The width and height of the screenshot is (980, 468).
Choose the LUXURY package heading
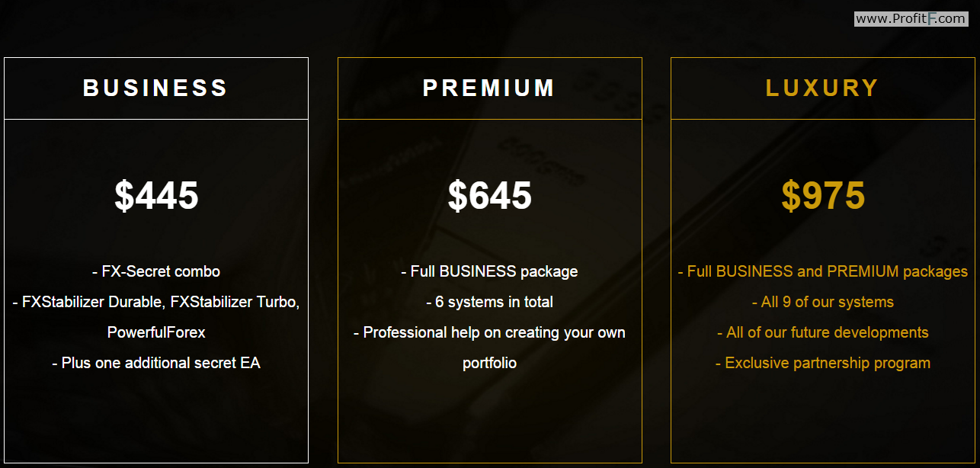(822, 88)
